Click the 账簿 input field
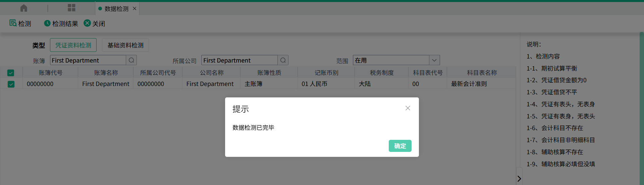 88,60
